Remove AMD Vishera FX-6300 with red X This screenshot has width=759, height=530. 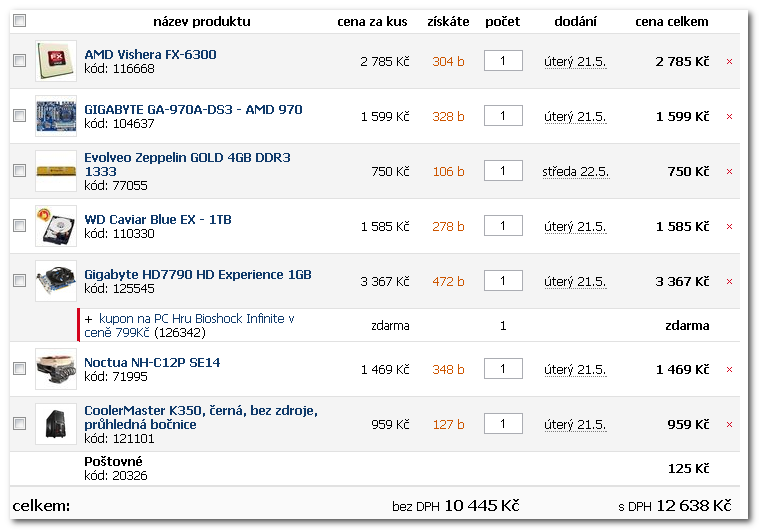[729, 61]
